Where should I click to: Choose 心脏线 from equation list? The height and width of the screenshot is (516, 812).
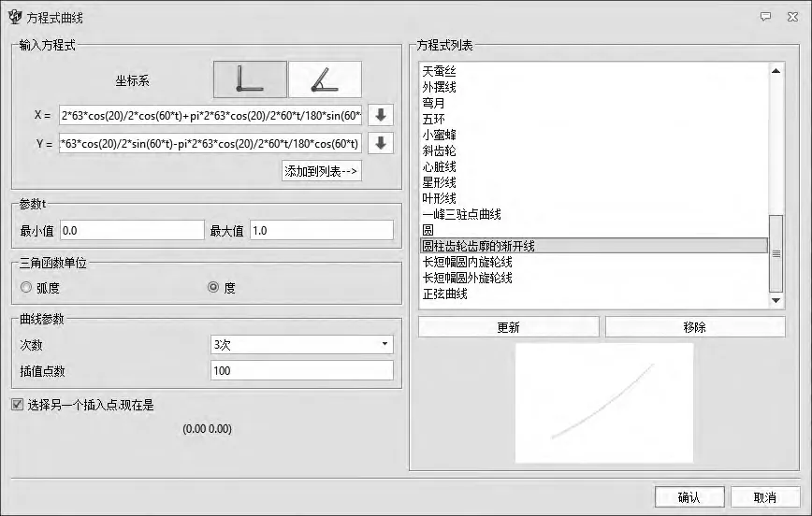pos(439,166)
